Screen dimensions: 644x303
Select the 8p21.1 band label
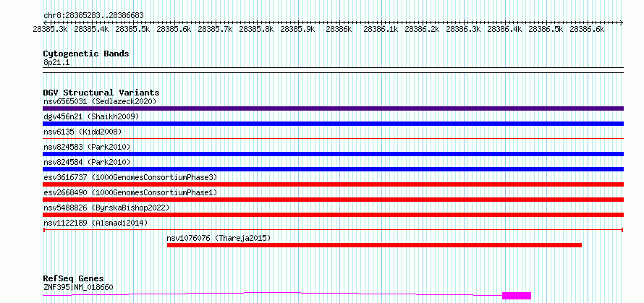[x=56, y=63]
